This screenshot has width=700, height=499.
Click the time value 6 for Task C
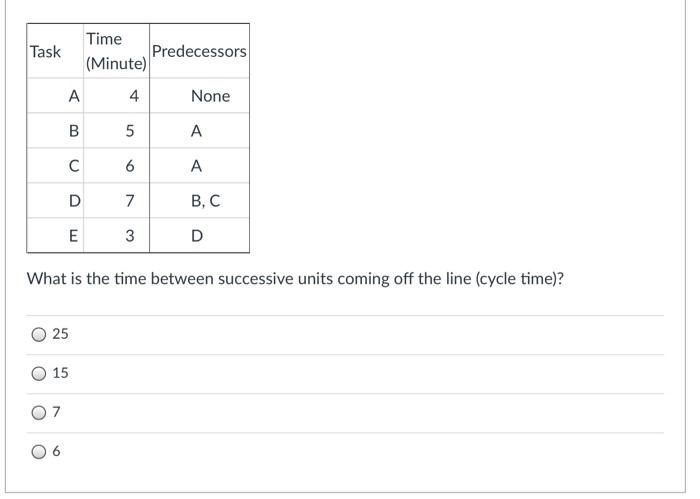pyautogui.click(x=130, y=166)
